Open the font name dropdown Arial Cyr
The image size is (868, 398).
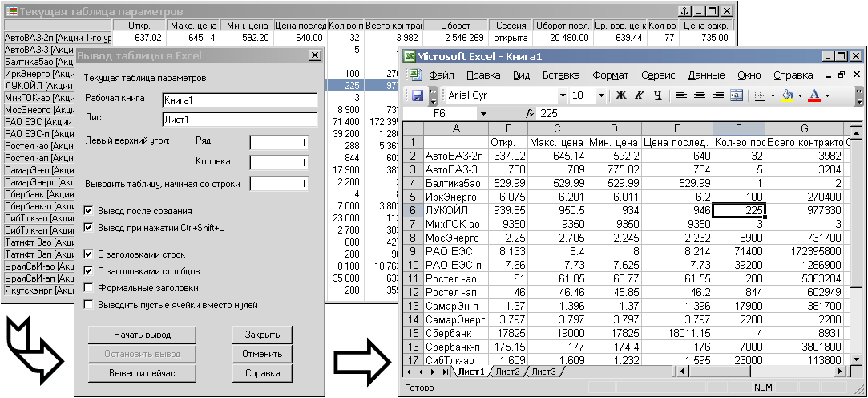pos(563,95)
